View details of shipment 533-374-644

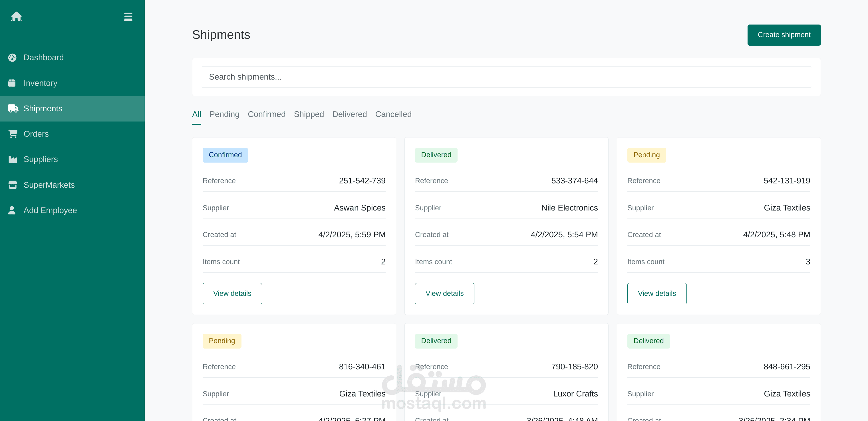point(444,294)
